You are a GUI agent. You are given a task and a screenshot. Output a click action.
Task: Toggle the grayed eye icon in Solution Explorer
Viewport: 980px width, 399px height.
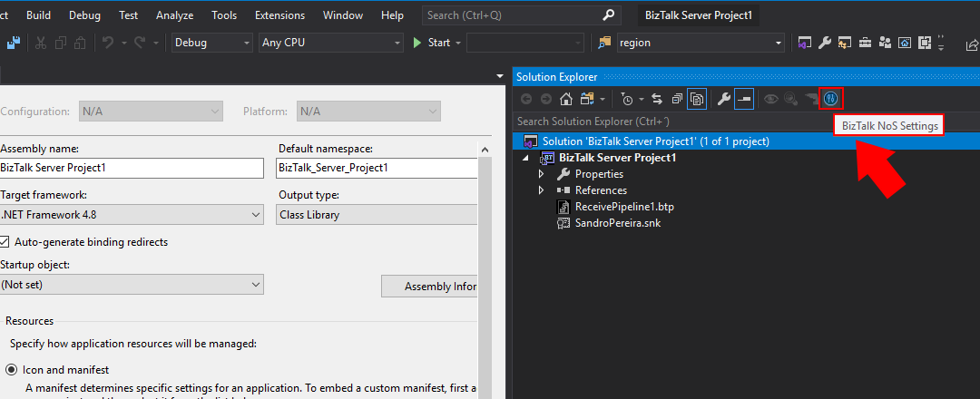(x=771, y=99)
